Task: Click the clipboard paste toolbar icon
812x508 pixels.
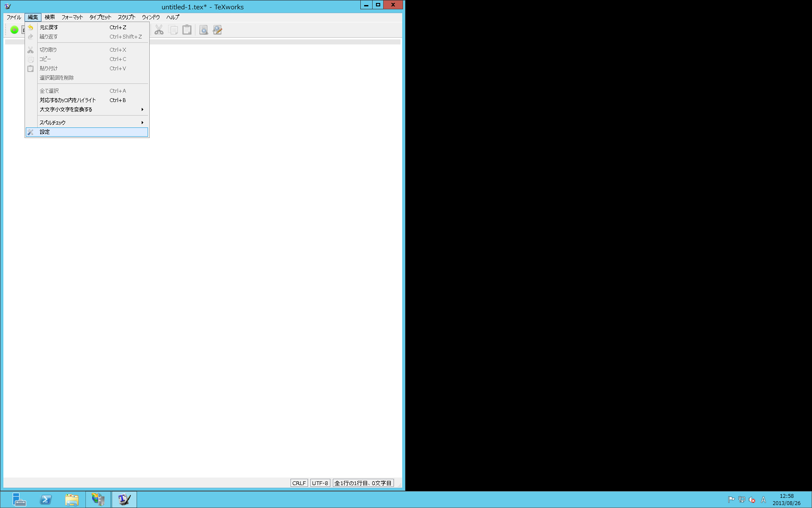Action: pyautogui.click(x=187, y=30)
